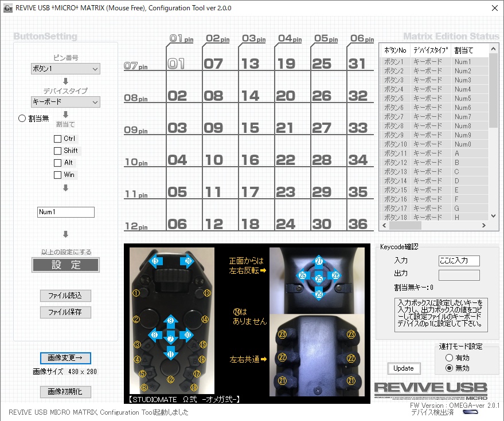Enable the Ctrl modifier checkbox
This screenshot has height=421, width=504.
click(x=57, y=139)
